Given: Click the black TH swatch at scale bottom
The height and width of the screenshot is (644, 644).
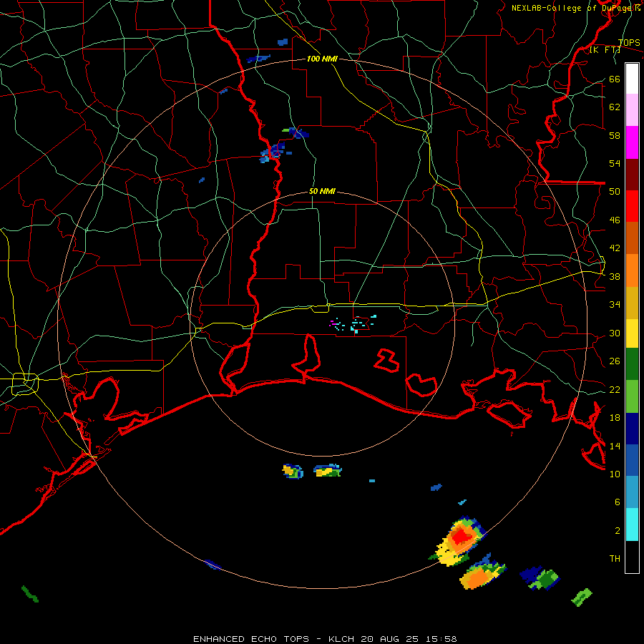Looking at the screenshot, I should (632, 557).
